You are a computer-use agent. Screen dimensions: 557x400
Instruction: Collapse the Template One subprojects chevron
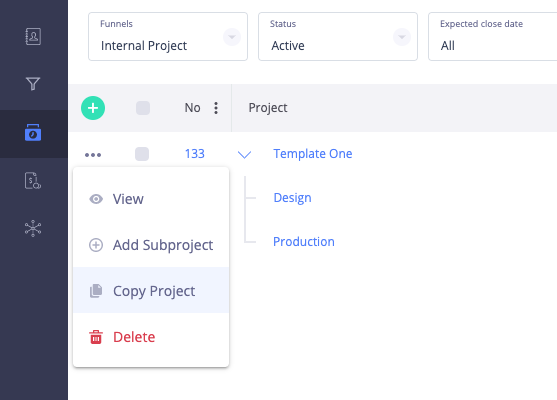[x=244, y=155]
